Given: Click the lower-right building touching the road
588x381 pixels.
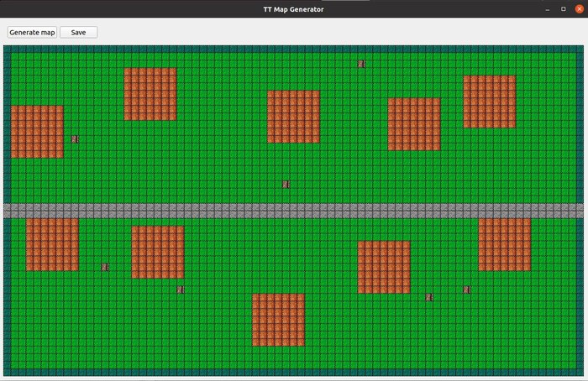Looking at the screenshot, I should click(x=504, y=245).
